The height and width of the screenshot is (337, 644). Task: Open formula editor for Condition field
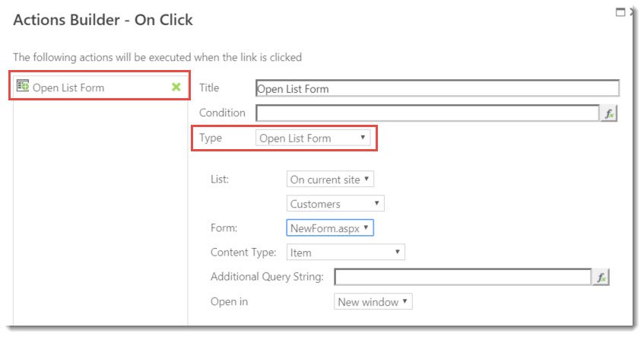[609, 113]
